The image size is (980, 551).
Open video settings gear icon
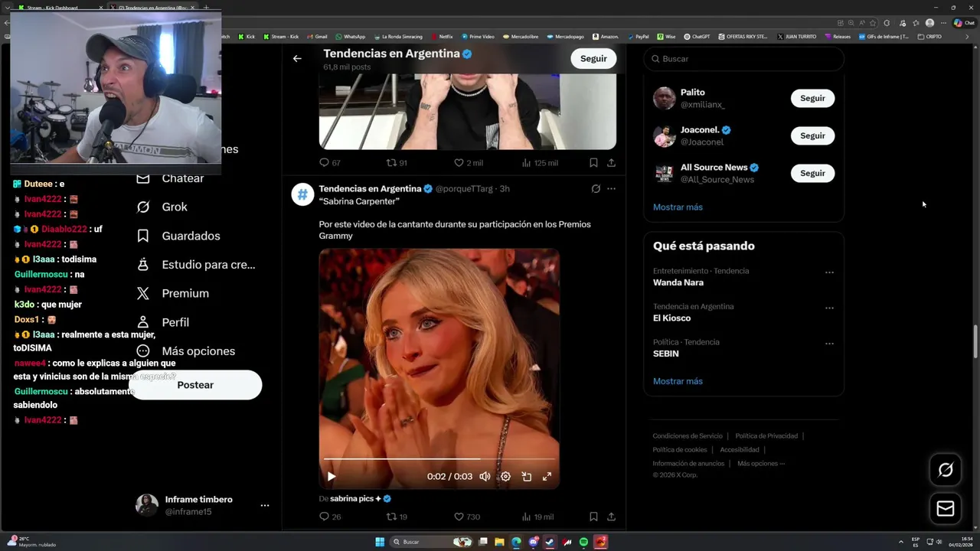pos(505,476)
